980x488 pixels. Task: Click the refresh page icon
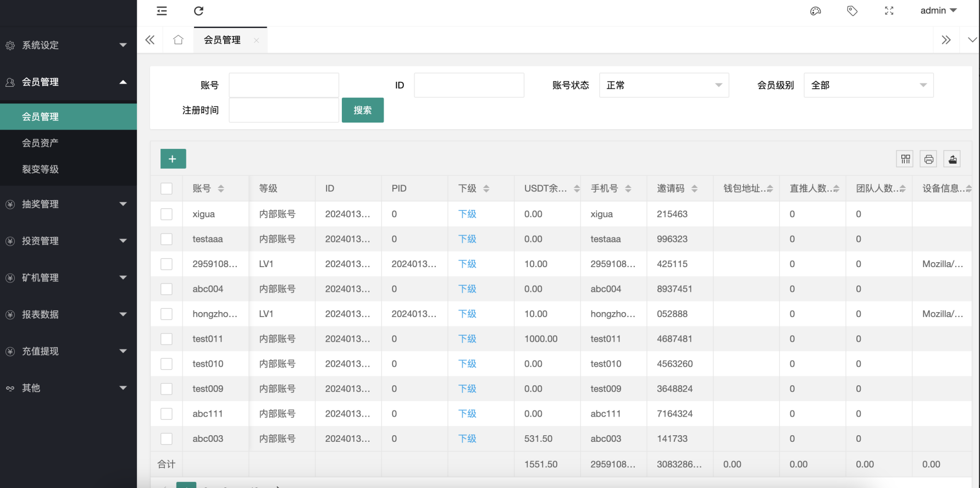coord(199,11)
